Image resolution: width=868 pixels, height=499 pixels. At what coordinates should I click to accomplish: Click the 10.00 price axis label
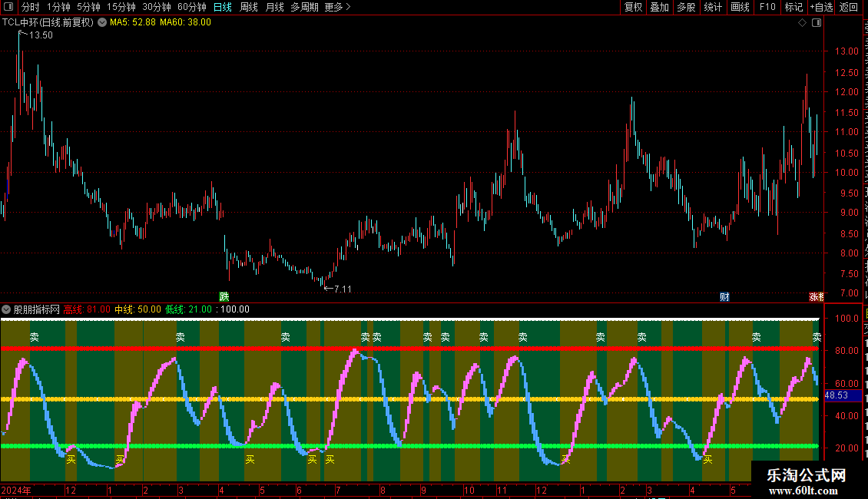pos(846,173)
